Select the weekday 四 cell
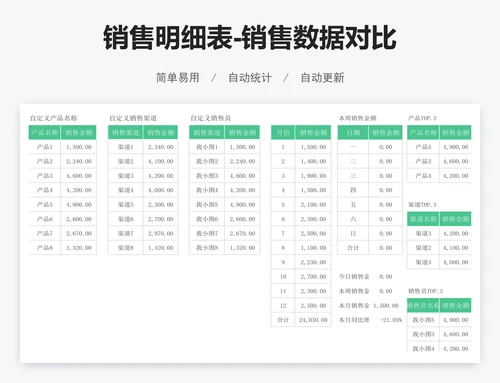 353,190
